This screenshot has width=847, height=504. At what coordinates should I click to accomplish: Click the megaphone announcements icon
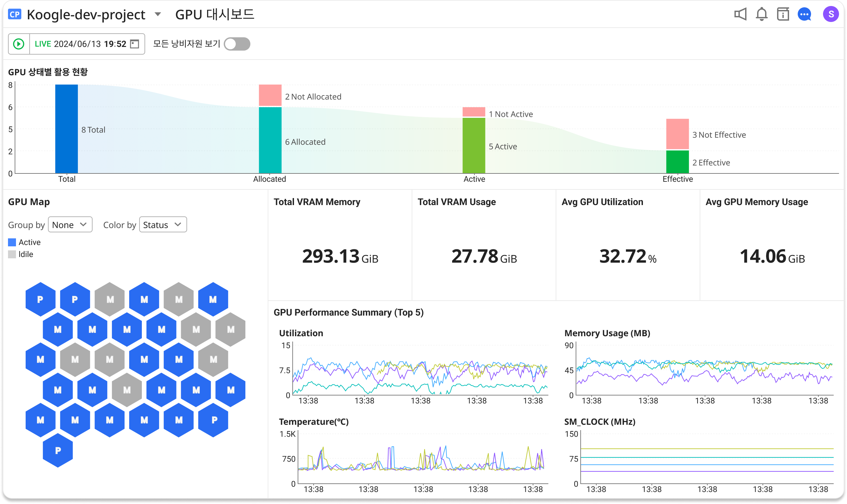[740, 14]
